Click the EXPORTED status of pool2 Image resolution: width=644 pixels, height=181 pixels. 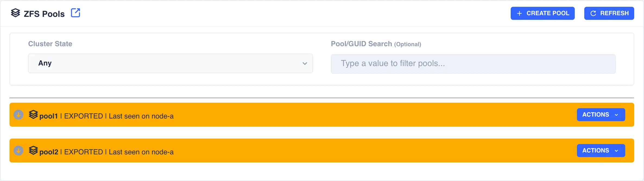click(x=83, y=152)
